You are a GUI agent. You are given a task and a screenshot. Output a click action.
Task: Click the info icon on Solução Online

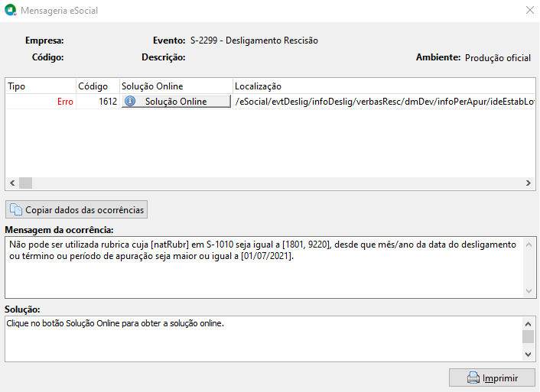(130, 102)
